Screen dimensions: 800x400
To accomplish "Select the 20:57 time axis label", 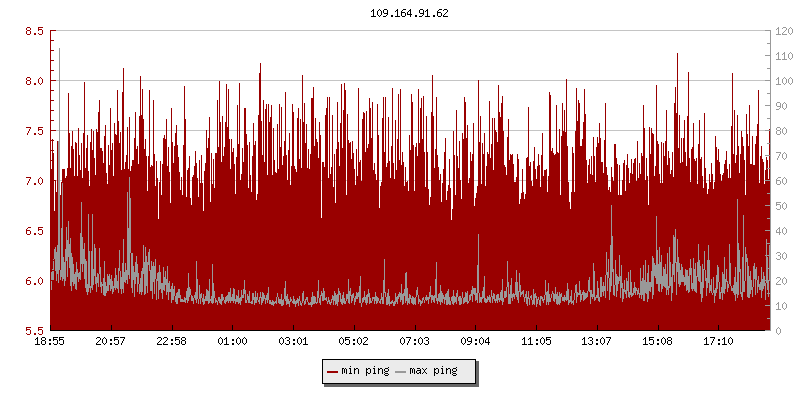I will 111,342.
